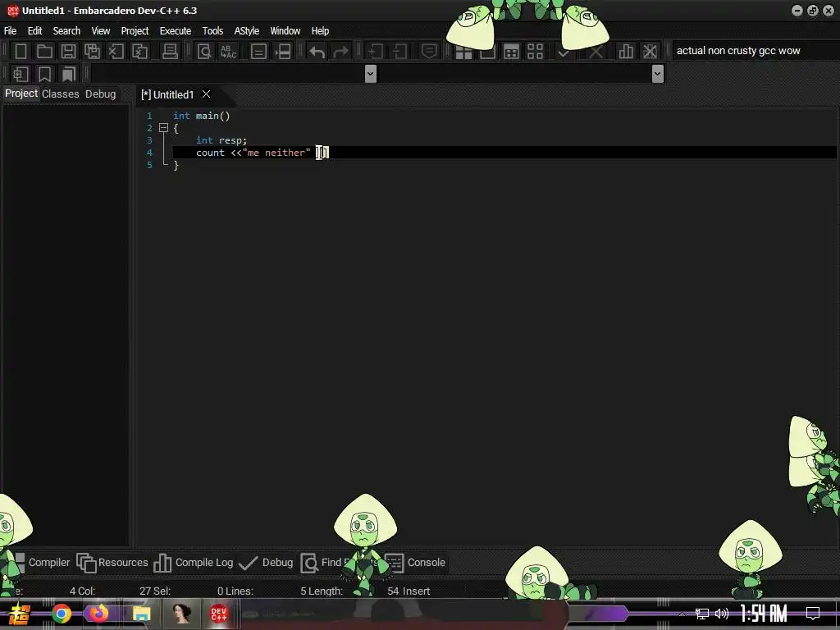Open the notification center icon
840x630 pixels.
pyautogui.click(x=813, y=614)
